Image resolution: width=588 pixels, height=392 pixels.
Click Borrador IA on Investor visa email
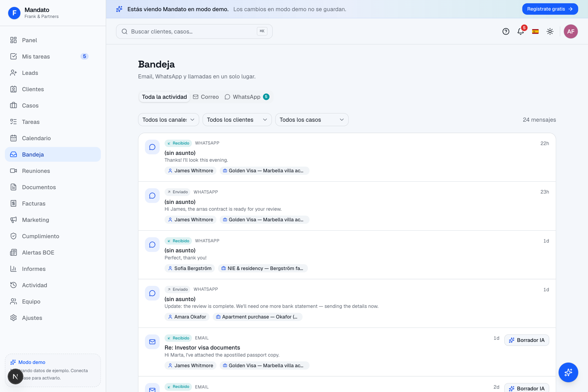coord(526,340)
